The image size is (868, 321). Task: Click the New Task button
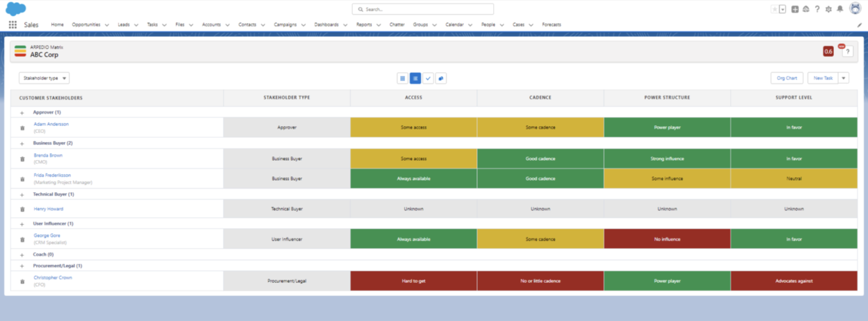click(823, 79)
